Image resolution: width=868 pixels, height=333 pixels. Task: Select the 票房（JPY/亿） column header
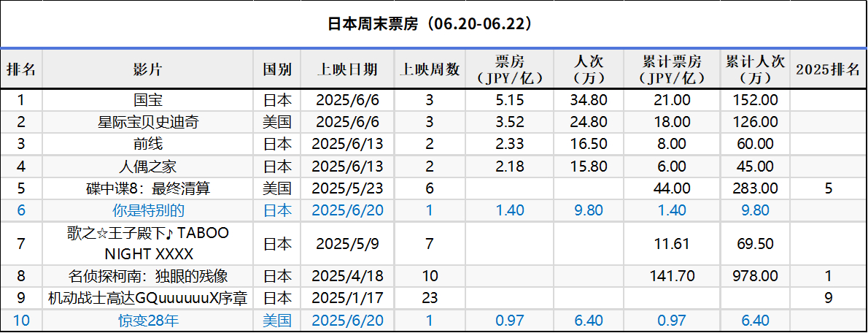point(510,69)
